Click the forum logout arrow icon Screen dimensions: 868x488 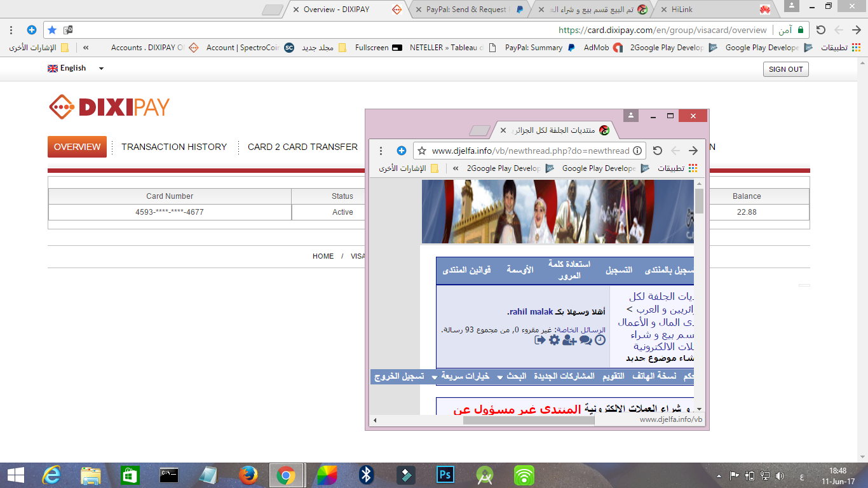[x=540, y=340]
